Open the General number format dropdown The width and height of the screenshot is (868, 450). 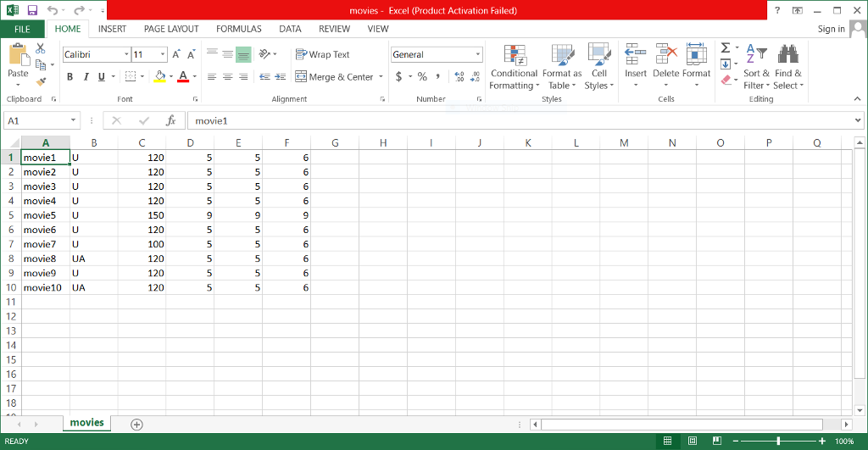tap(478, 54)
